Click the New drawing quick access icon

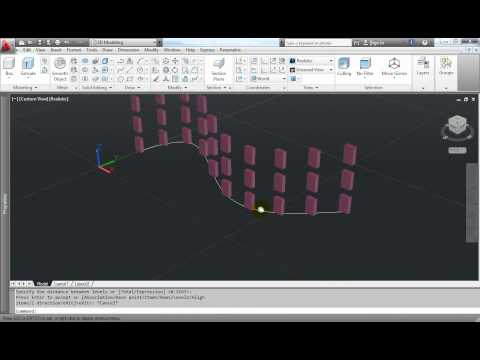(x=22, y=43)
